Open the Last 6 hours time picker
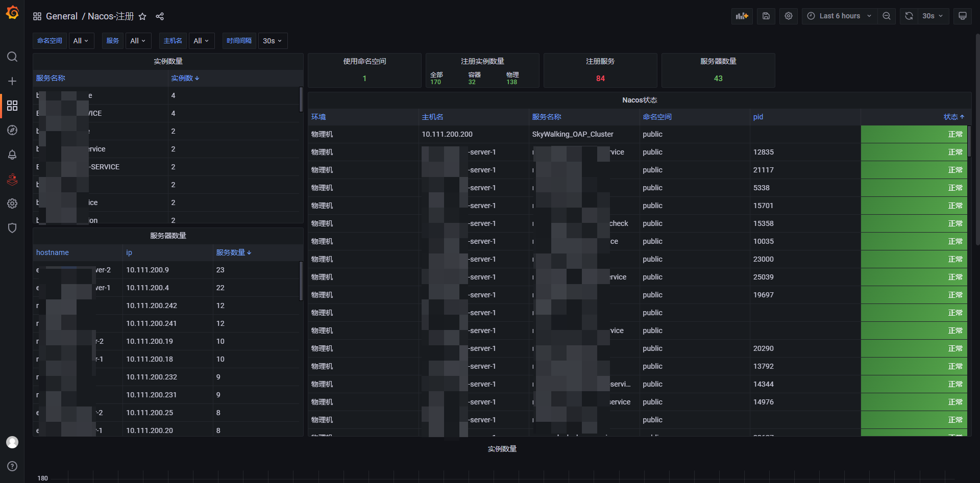 tap(840, 16)
